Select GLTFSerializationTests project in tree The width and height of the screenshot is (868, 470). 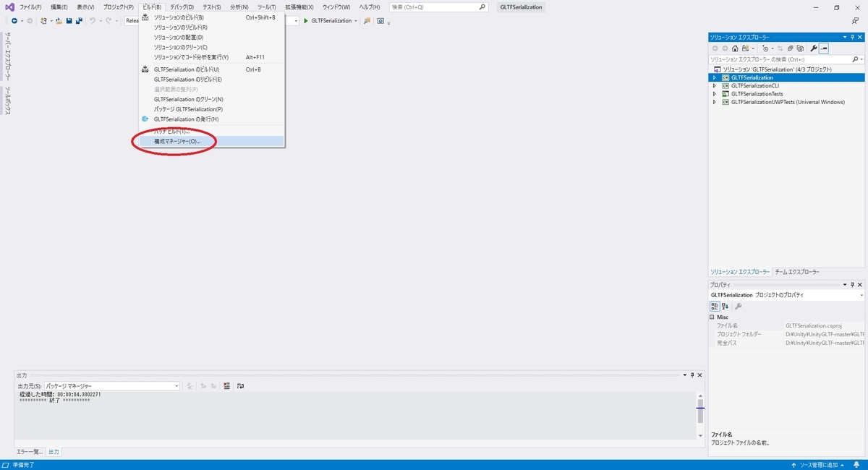tap(757, 94)
